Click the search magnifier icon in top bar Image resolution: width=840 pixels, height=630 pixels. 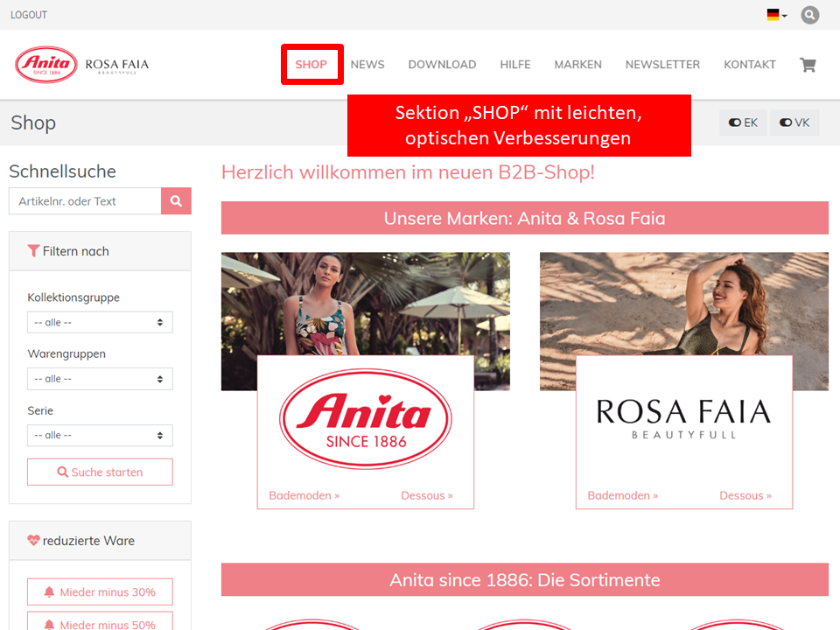[x=809, y=15]
